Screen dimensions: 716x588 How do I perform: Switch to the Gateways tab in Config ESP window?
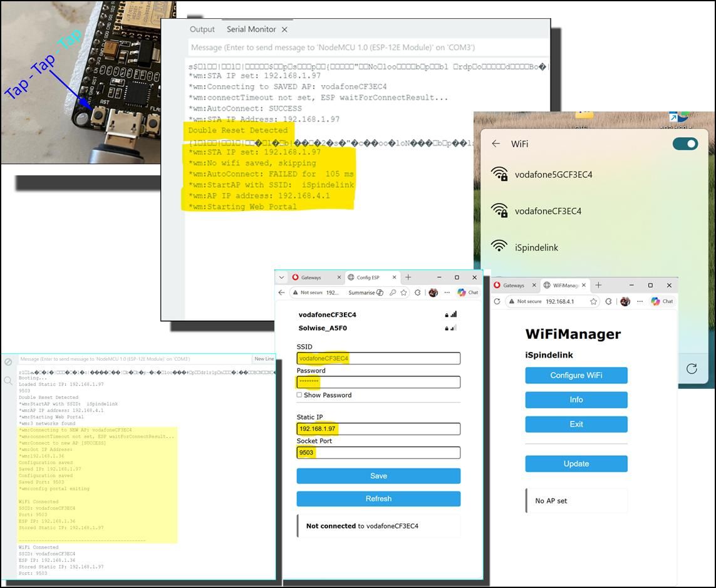tap(311, 277)
